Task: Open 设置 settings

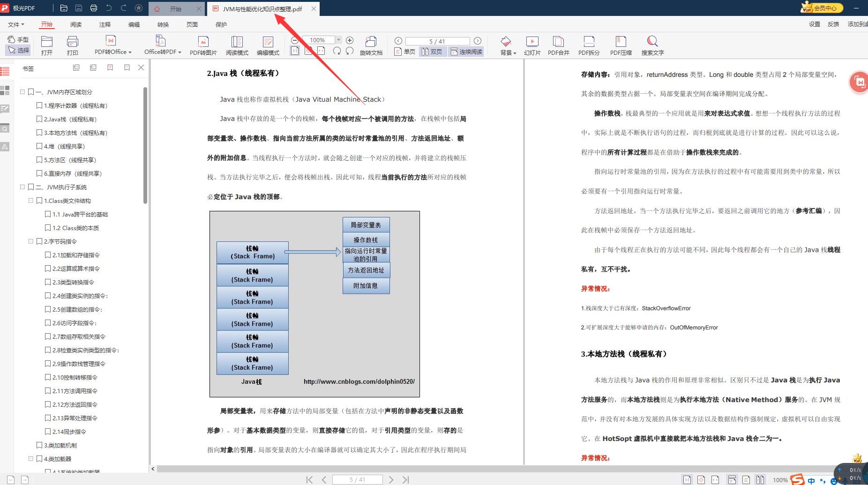Action: [x=815, y=24]
